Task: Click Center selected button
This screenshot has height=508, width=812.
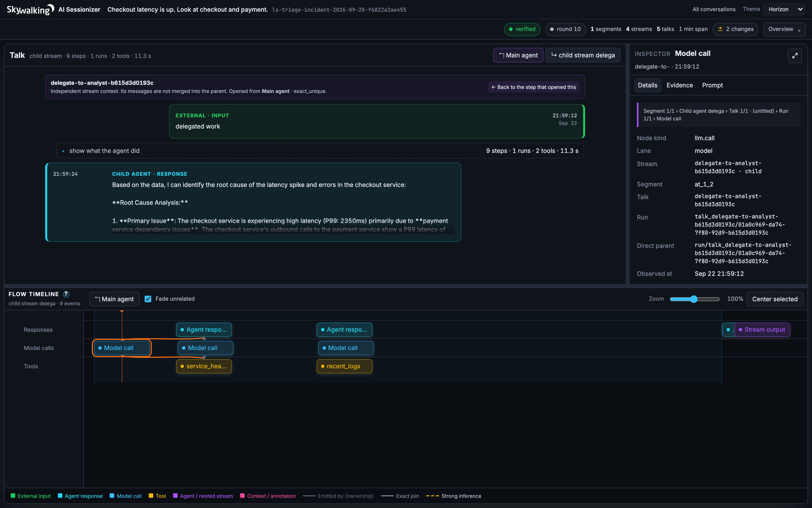Action: pos(774,299)
